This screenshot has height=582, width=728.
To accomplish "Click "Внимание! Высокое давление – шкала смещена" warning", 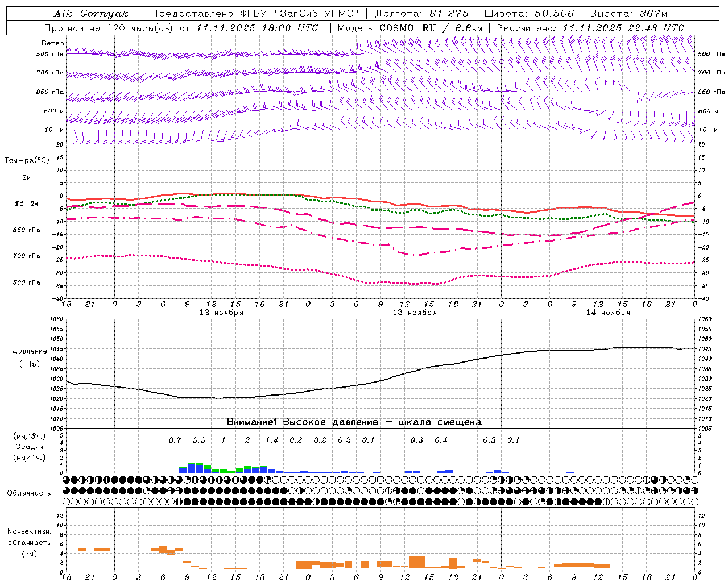I will [x=354, y=422].
